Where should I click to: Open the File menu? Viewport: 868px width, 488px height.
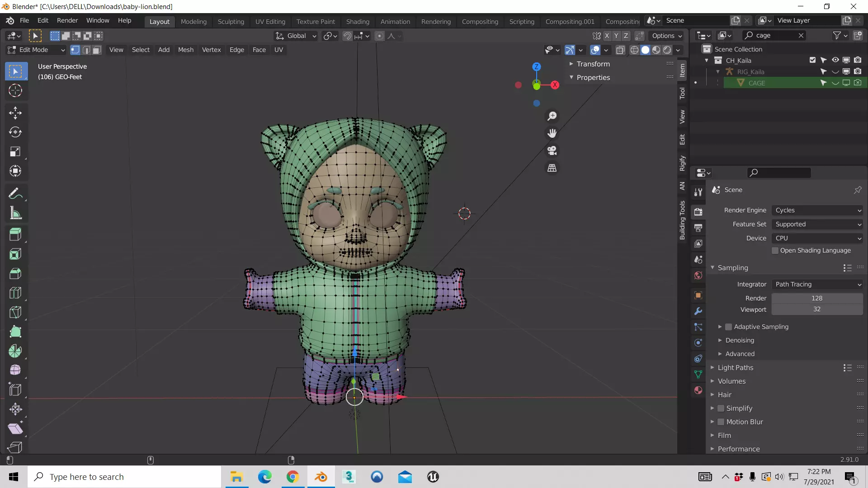tap(24, 20)
